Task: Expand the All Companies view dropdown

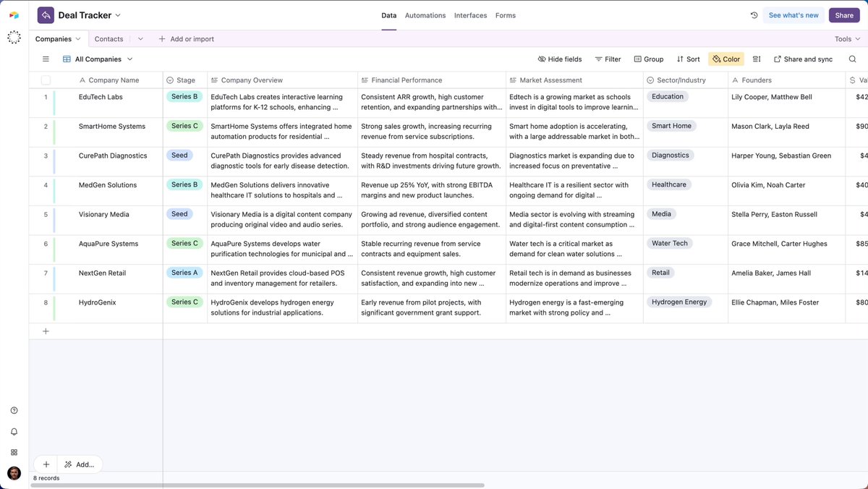Action: point(130,59)
